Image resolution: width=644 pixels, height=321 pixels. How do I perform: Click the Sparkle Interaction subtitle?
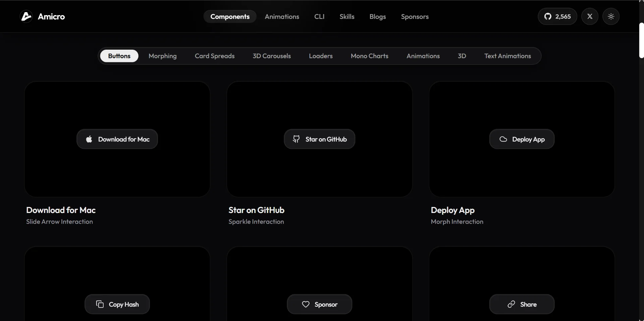pos(256,222)
